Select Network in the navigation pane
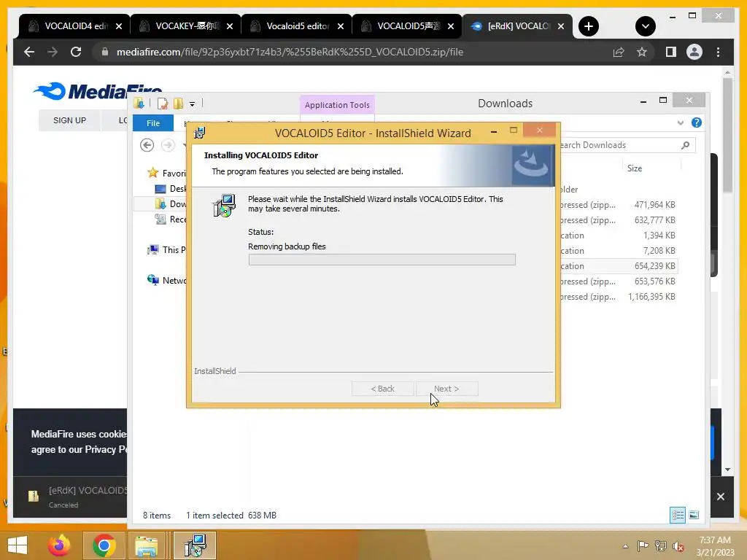This screenshot has width=747, height=560. tap(167, 281)
